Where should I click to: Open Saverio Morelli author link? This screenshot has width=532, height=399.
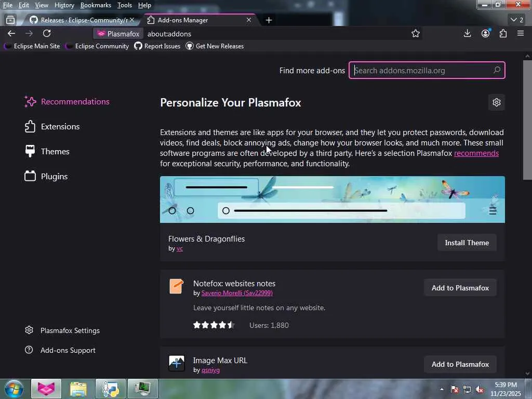click(x=237, y=293)
